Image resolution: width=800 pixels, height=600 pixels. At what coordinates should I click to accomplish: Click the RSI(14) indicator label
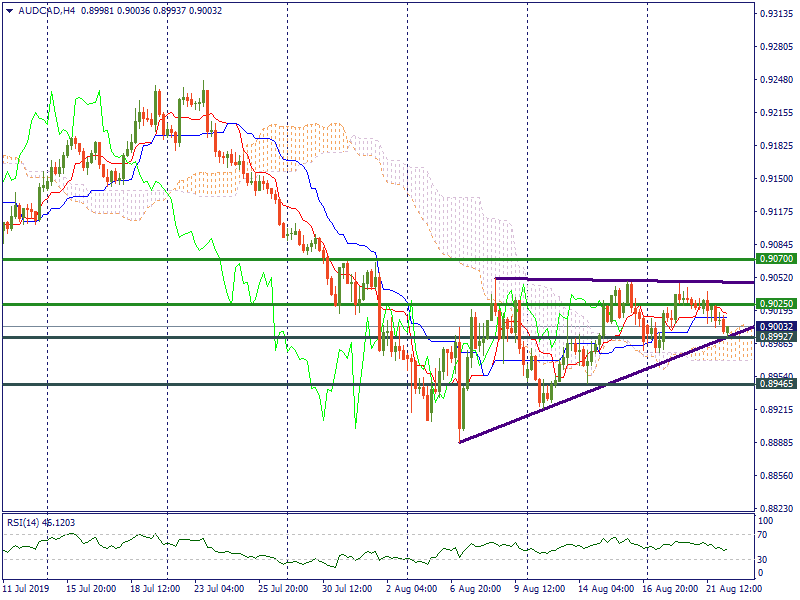pos(23,522)
